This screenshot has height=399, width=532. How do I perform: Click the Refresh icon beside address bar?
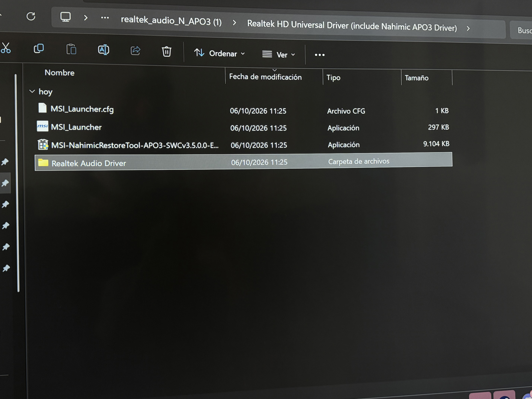point(31,16)
